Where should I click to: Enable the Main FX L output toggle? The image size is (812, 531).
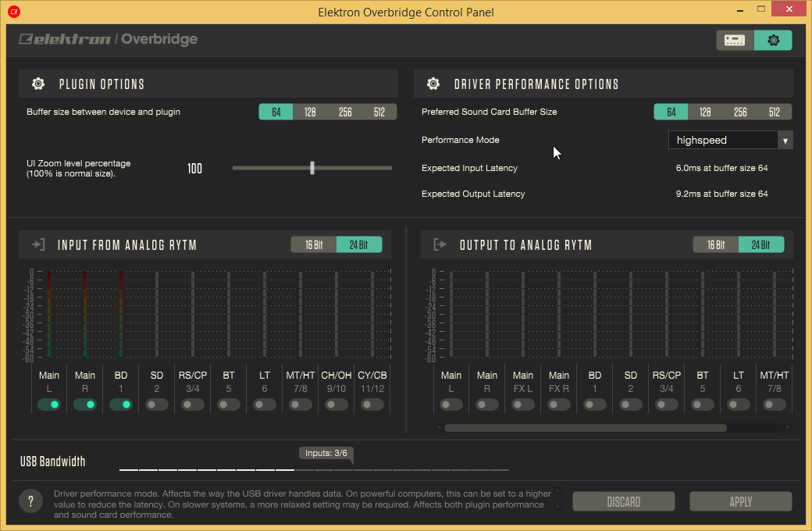point(523,404)
